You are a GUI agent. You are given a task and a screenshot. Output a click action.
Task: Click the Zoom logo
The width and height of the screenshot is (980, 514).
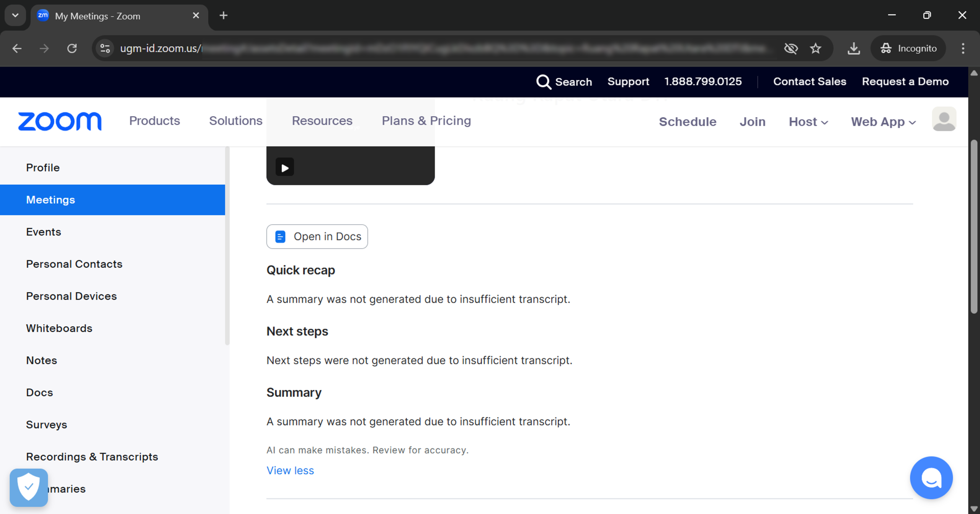coord(60,121)
